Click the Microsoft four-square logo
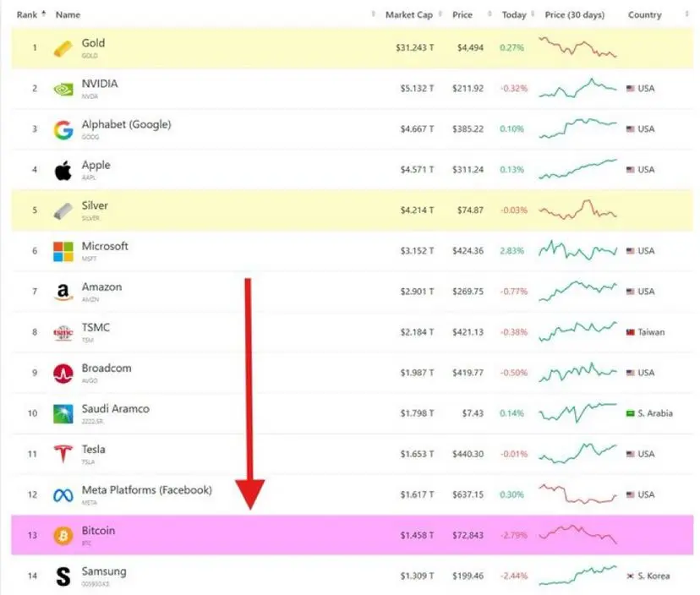Screen dimensions: 700x595 point(63,252)
